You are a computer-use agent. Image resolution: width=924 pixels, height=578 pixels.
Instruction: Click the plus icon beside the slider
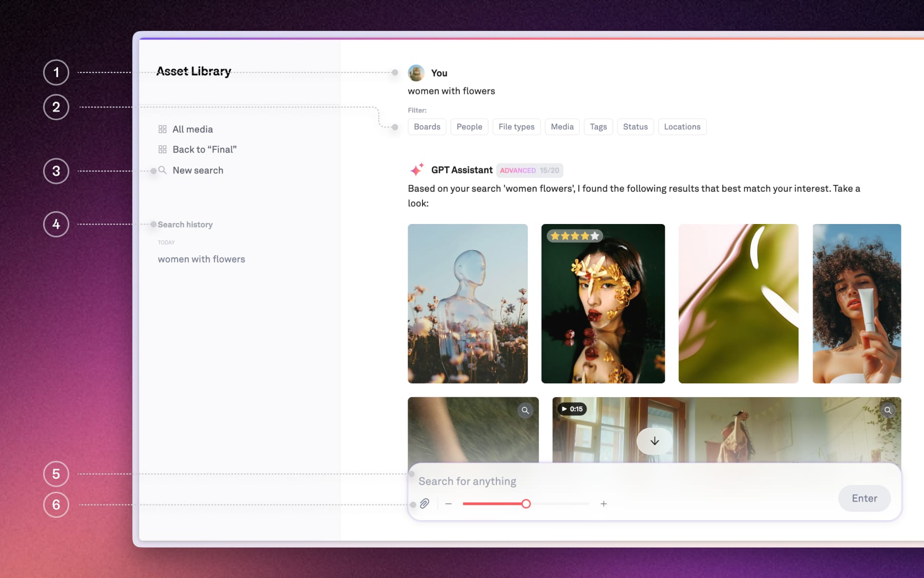[x=604, y=504]
